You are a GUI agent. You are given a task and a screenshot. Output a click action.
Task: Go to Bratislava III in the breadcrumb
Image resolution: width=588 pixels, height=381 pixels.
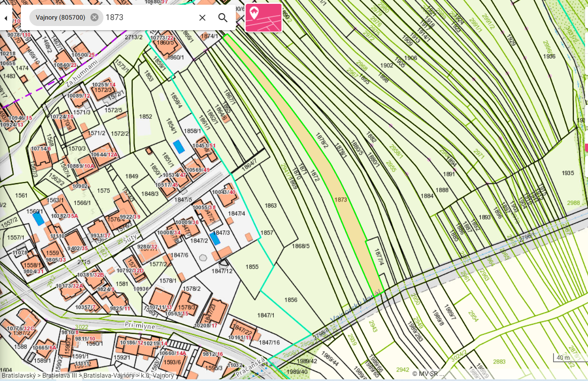(60, 375)
